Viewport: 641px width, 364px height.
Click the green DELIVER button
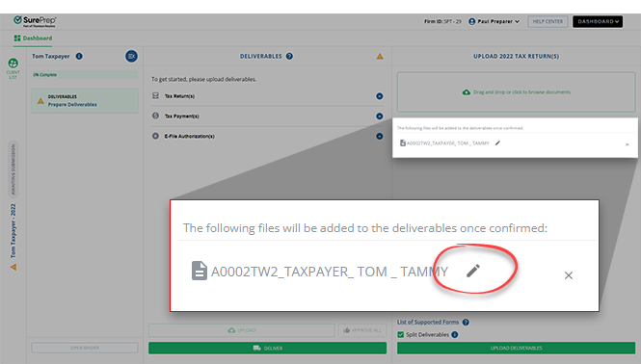click(267, 348)
